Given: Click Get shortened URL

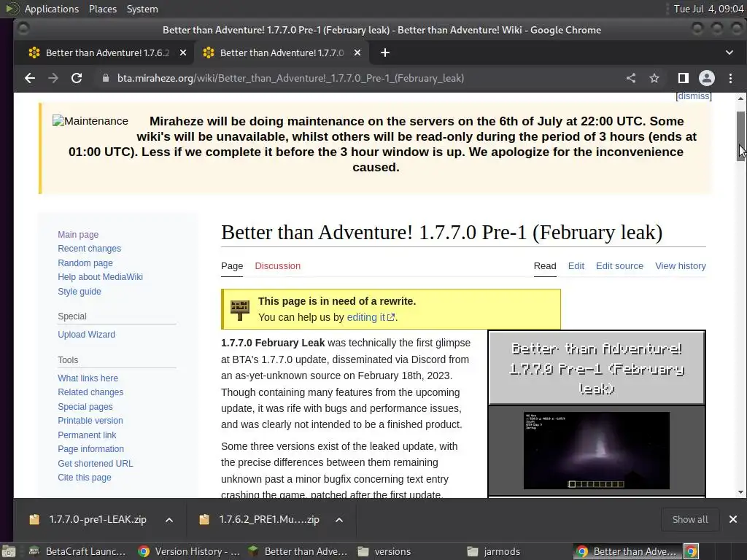Looking at the screenshot, I should coord(96,463).
